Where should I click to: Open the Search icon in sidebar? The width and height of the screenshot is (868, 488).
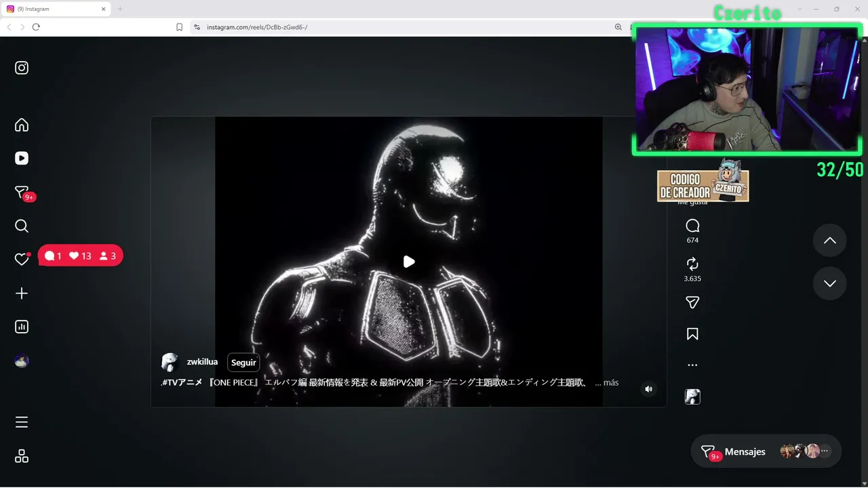pos(22,226)
